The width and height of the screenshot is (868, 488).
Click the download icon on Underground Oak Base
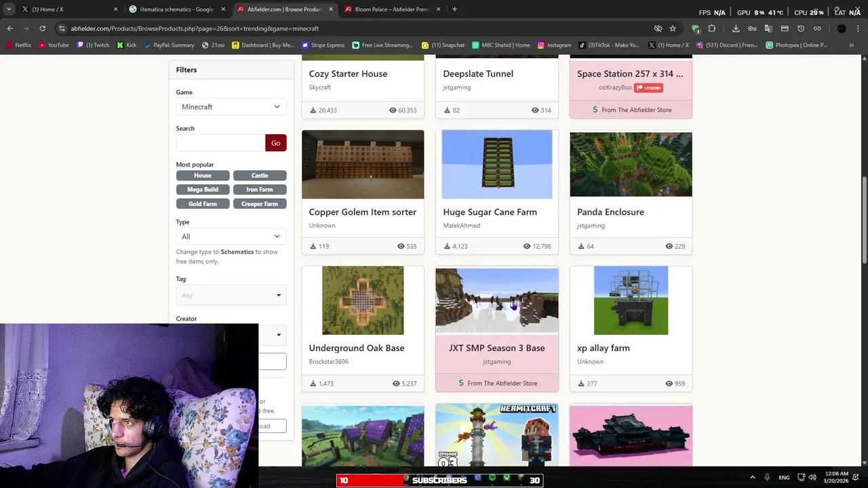coord(313,384)
